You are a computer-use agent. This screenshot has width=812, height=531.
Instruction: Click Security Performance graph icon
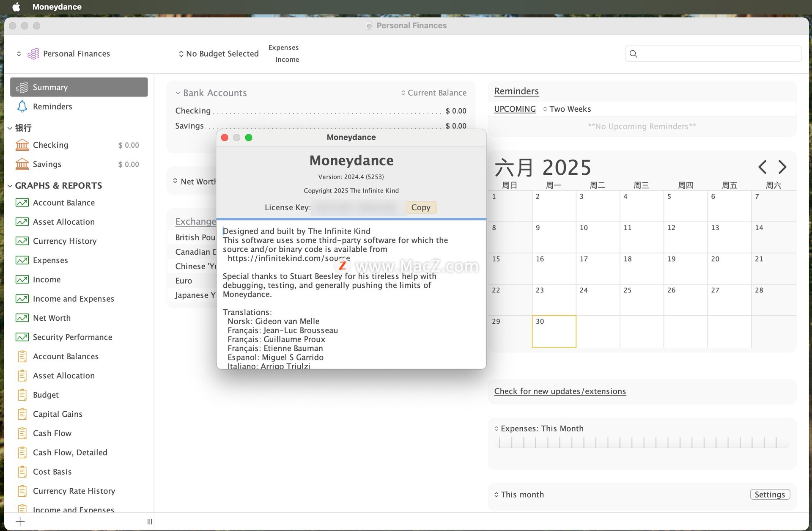[x=22, y=337]
